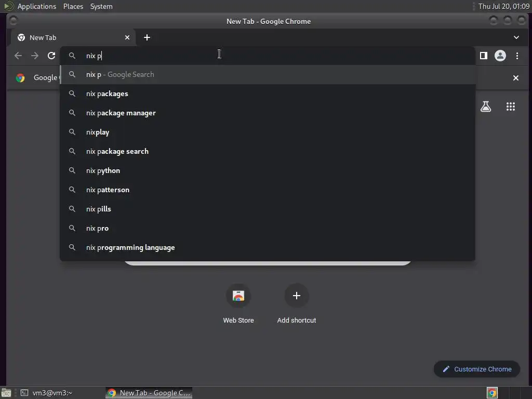
Task: Click the browser back arrow
Action: pyautogui.click(x=18, y=56)
